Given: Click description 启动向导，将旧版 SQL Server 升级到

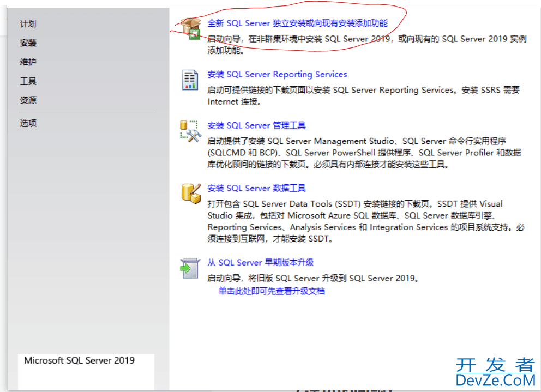Looking at the screenshot, I should 313,278.
